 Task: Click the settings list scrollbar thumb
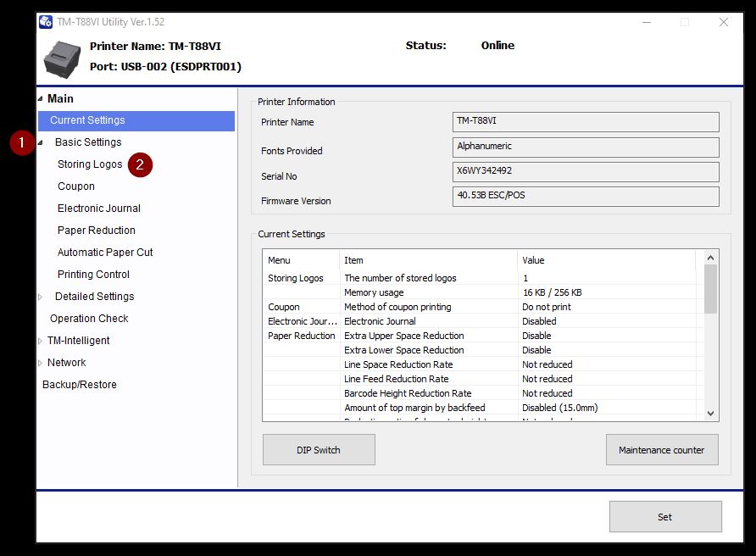710,289
